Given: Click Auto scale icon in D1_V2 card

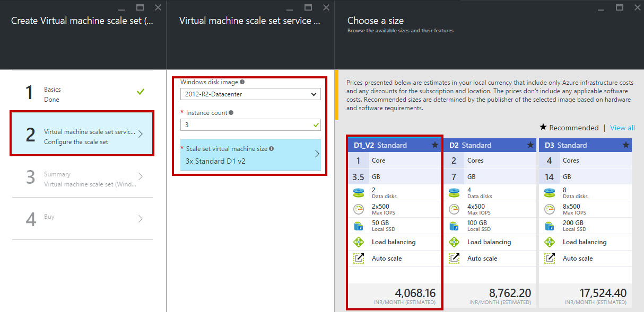Looking at the screenshot, I should (x=359, y=258).
